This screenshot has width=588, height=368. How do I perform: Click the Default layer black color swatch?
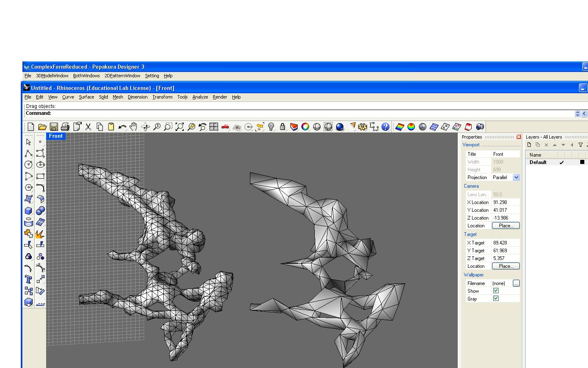coord(582,162)
